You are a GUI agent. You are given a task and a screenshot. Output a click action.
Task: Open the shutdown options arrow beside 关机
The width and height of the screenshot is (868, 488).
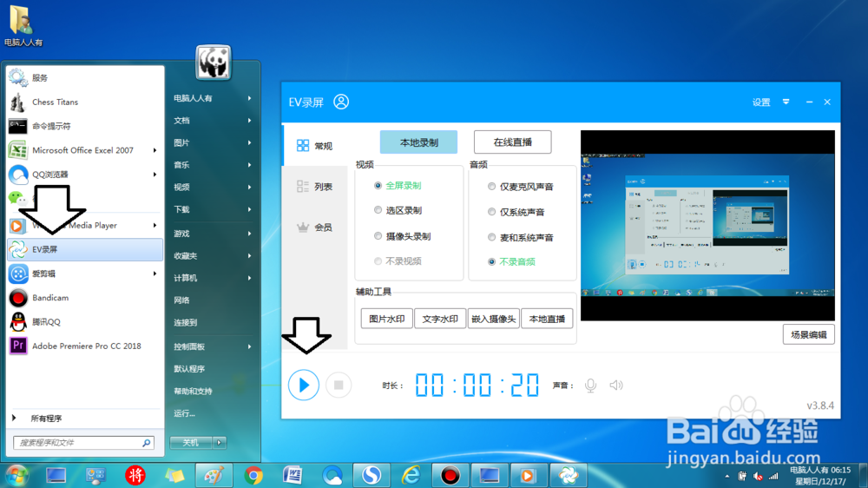pyautogui.click(x=220, y=443)
